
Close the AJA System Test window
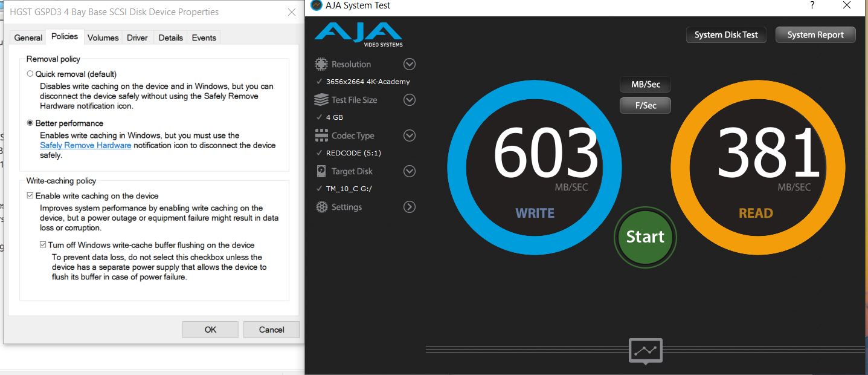[x=847, y=5]
